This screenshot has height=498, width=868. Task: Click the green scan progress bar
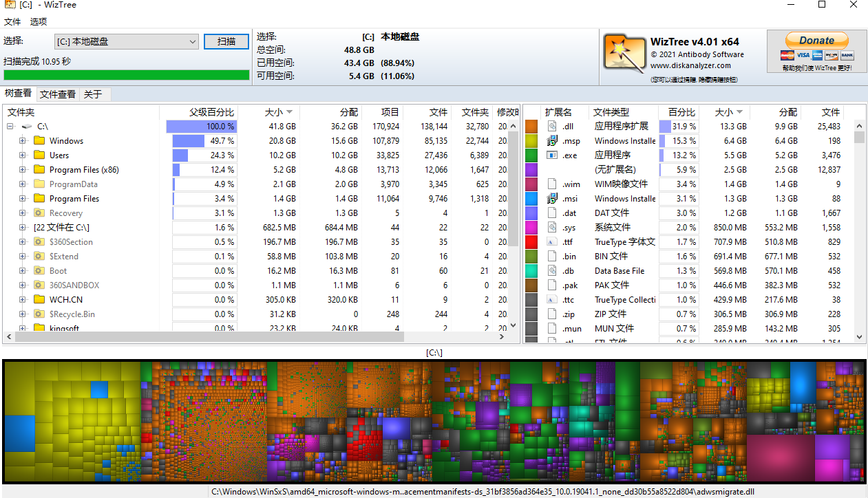(x=126, y=75)
